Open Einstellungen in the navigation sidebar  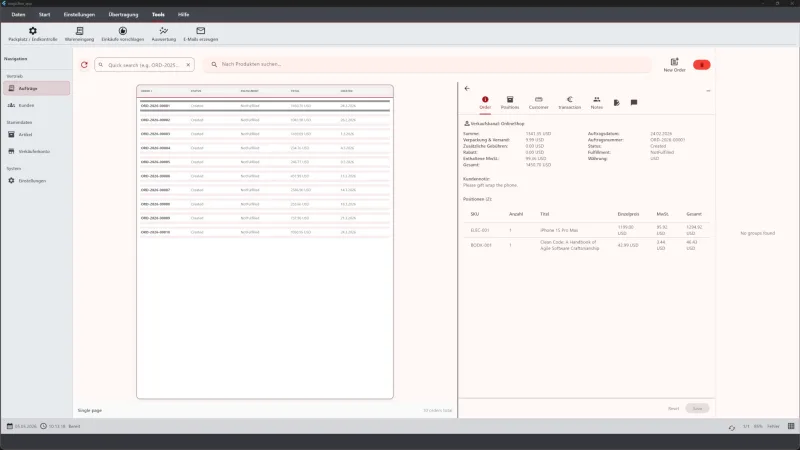[36, 181]
